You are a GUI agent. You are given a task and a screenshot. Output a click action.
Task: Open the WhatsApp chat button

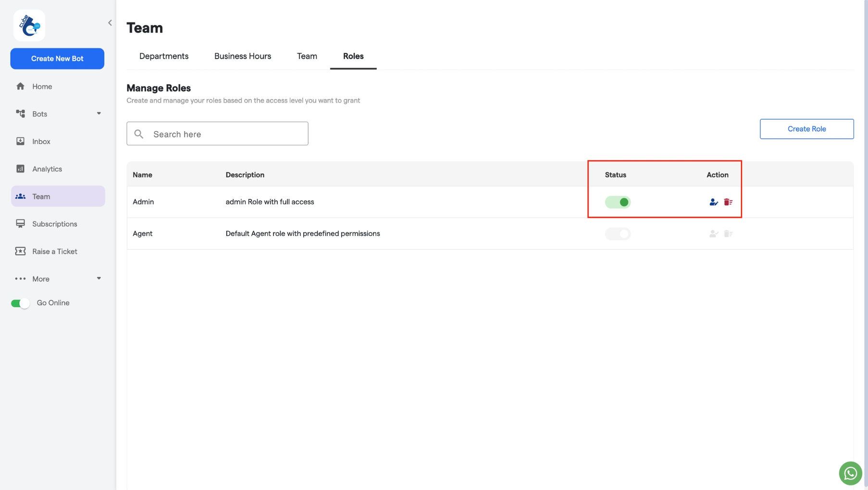(850, 473)
